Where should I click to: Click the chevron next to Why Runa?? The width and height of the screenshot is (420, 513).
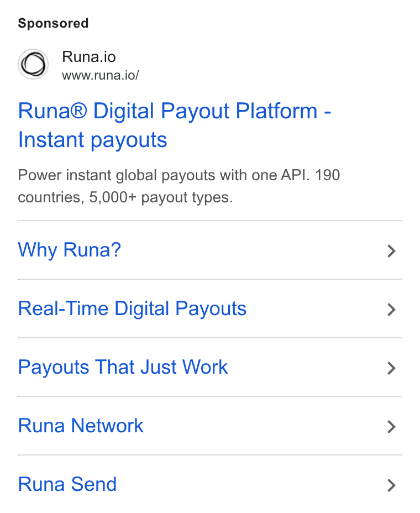(391, 251)
